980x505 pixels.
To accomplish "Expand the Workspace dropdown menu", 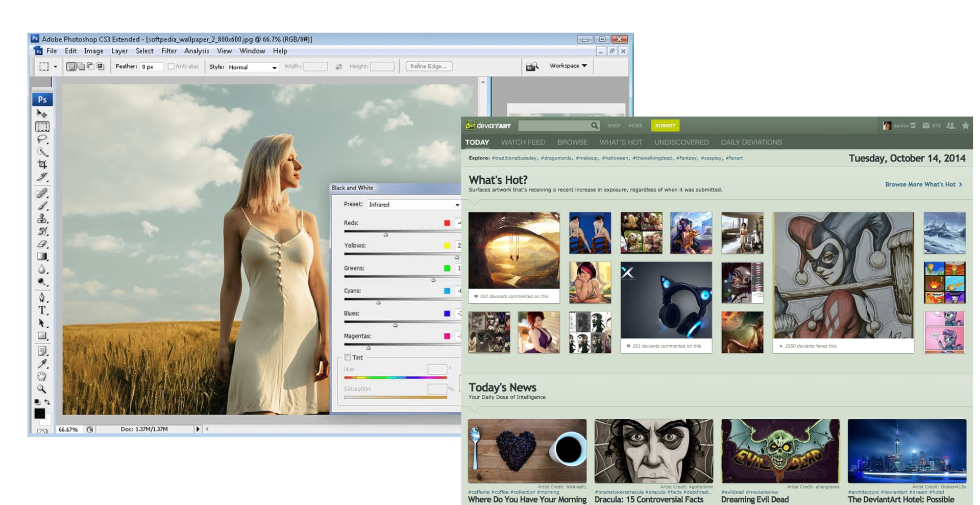I will [568, 66].
